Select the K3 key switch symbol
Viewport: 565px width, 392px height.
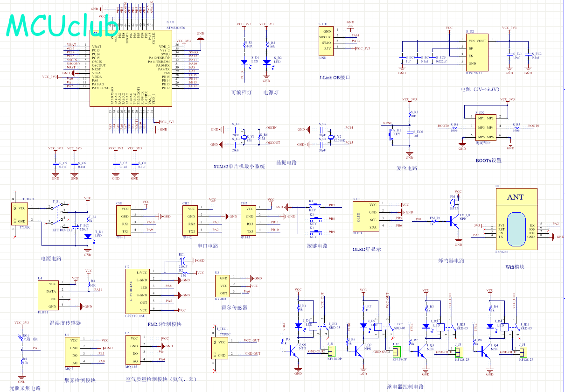pos(316,232)
